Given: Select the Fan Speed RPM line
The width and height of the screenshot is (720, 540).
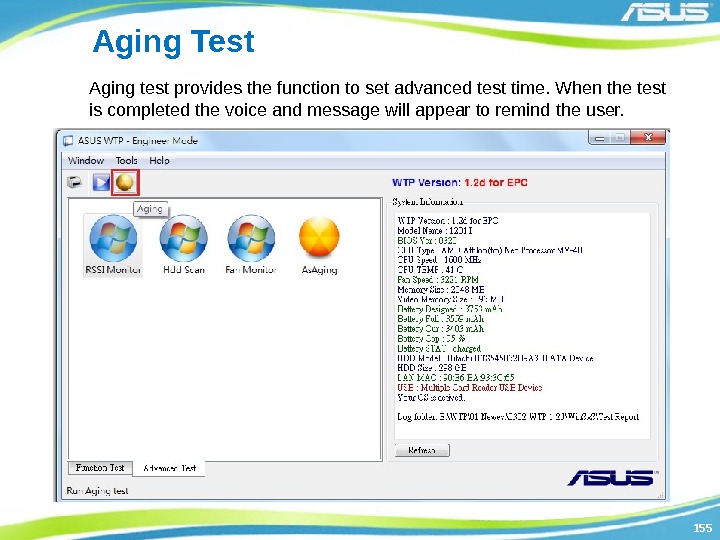Looking at the screenshot, I should [438, 280].
